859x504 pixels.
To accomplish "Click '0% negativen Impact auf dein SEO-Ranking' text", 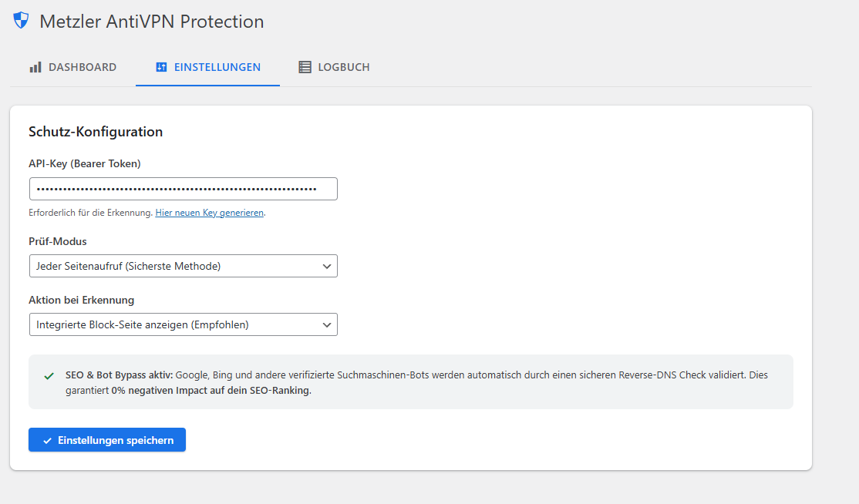I will click(211, 391).
